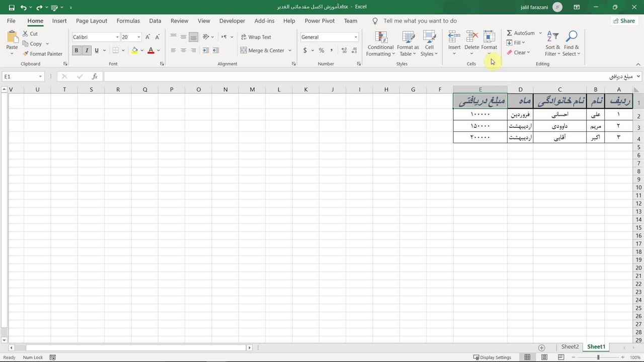Click the Save icon in title bar
This screenshot has height=362, width=644.
(x=12, y=8)
